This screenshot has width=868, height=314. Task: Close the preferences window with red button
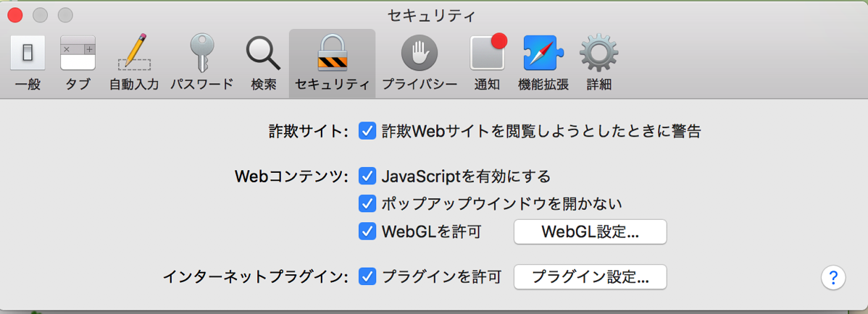pyautogui.click(x=15, y=15)
